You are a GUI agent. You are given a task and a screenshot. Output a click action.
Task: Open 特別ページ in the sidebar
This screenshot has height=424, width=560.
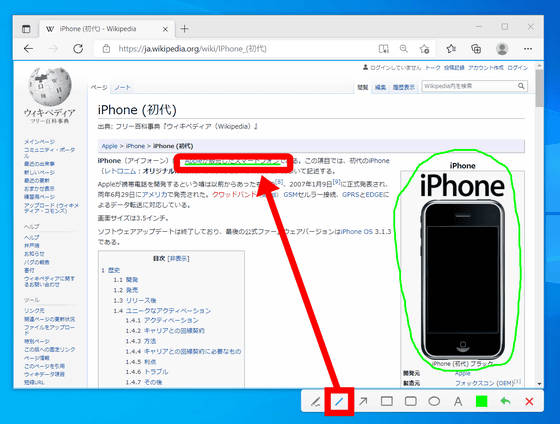pos(37,341)
